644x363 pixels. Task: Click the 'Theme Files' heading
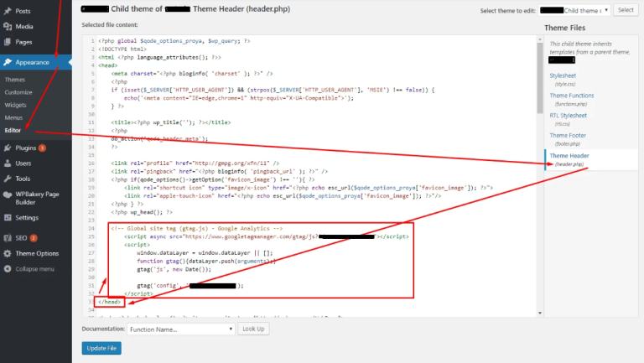[x=564, y=28]
